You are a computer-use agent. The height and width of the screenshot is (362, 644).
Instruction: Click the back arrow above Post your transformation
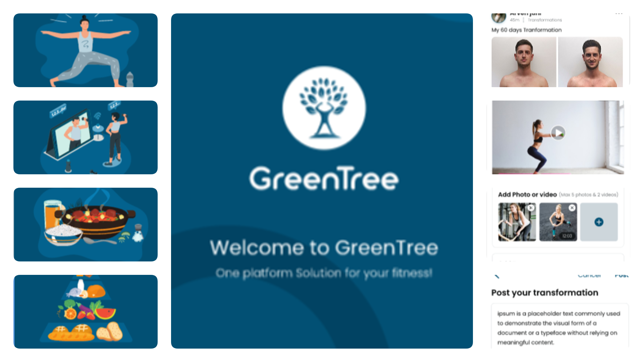[497, 276]
